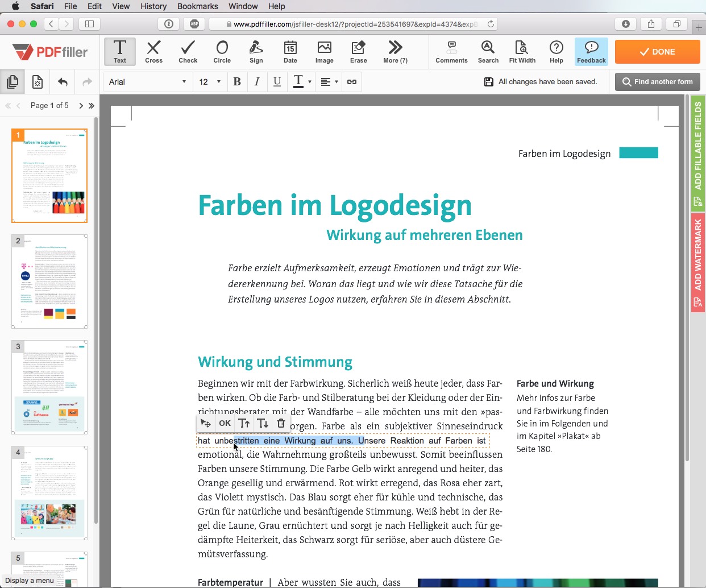Open Help
This screenshot has width=706, height=588.
[557, 52]
